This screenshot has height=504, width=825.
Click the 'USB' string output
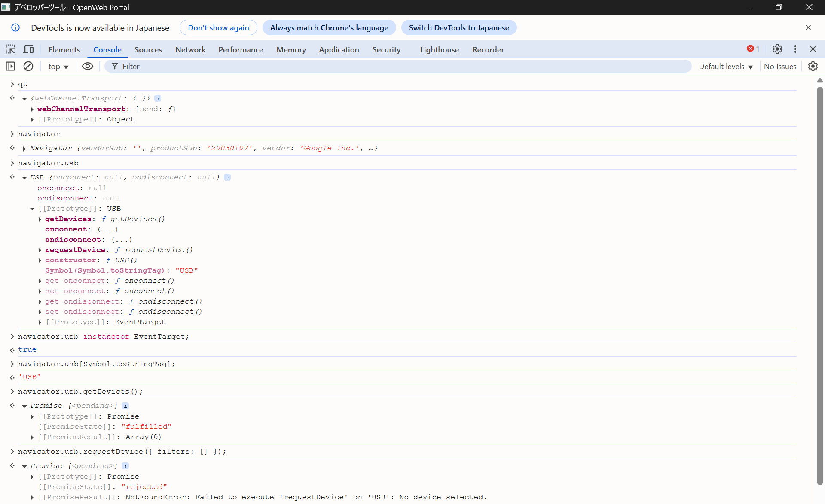pos(30,377)
